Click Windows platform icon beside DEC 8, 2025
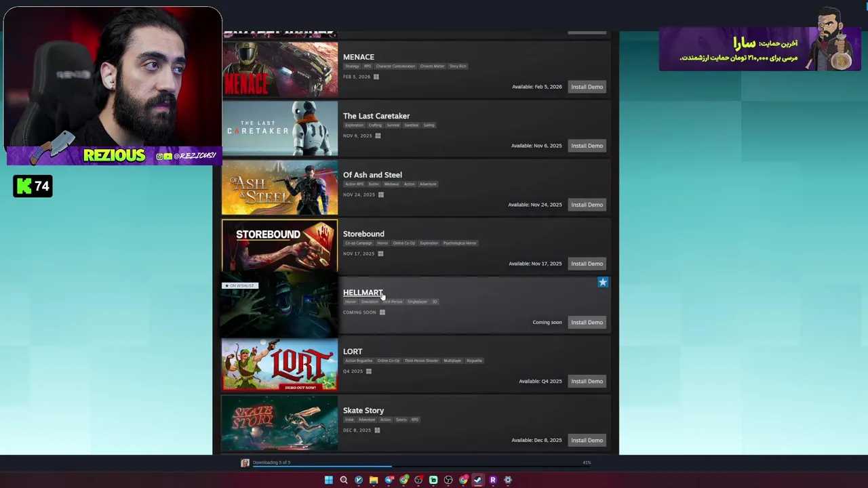The width and height of the screenshot is (868, 488). pos(377,430)
